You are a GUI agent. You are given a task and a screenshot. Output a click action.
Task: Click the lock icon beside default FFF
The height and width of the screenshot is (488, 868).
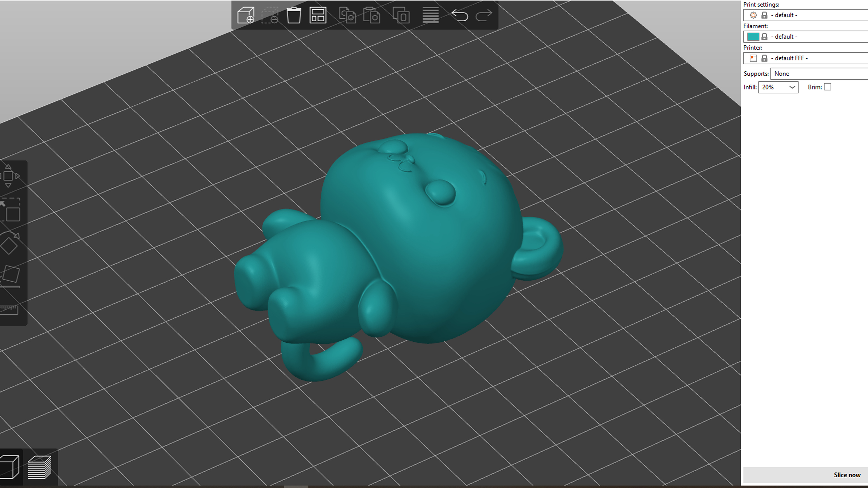pos(764,58)
